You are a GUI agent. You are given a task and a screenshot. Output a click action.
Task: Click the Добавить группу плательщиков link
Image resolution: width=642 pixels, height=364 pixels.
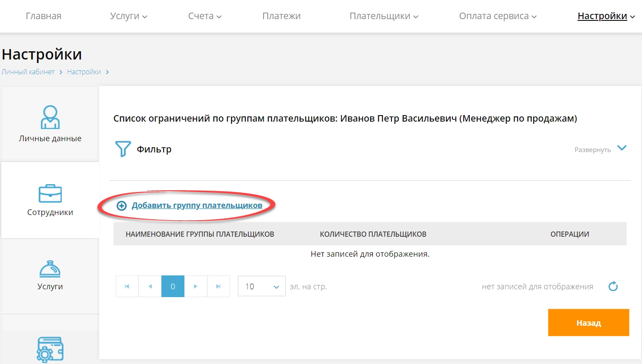click(197, 205)
